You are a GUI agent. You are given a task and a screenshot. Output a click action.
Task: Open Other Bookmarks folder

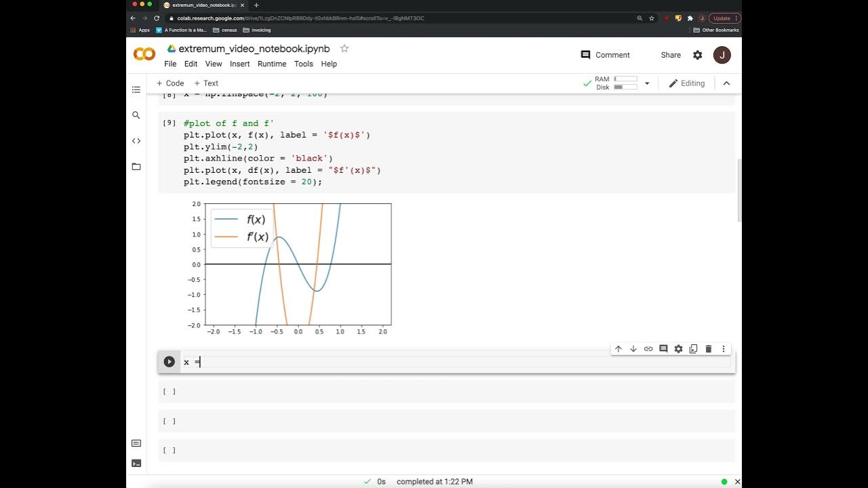[x=716, y=30]
